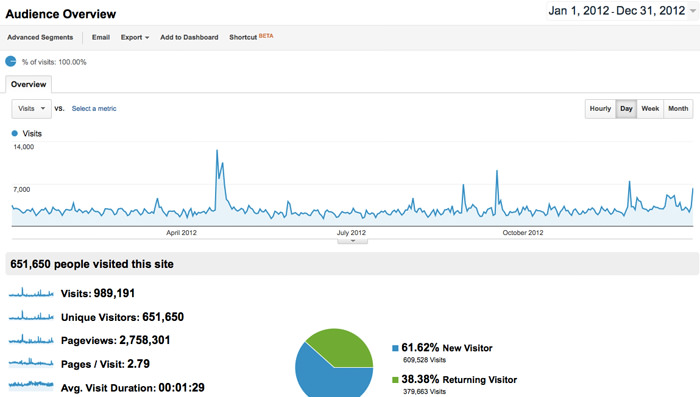Click the Visits sparkline thumbnail

click(x=31, y=293)
